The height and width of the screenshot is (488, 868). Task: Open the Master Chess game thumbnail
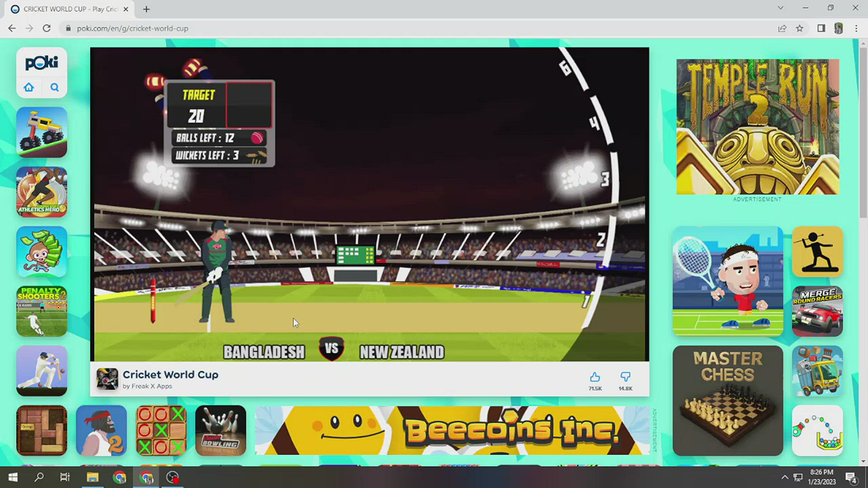pos(728,400)
